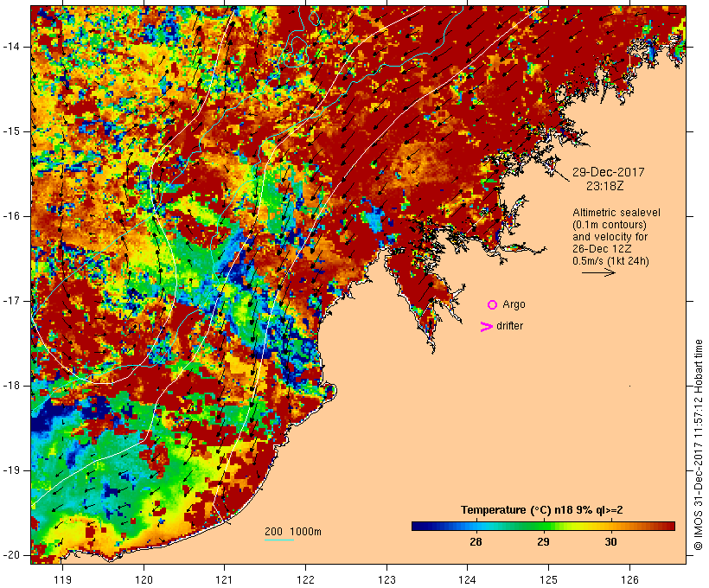Click the '121' longitude axis label

click(x=225, y=579)
